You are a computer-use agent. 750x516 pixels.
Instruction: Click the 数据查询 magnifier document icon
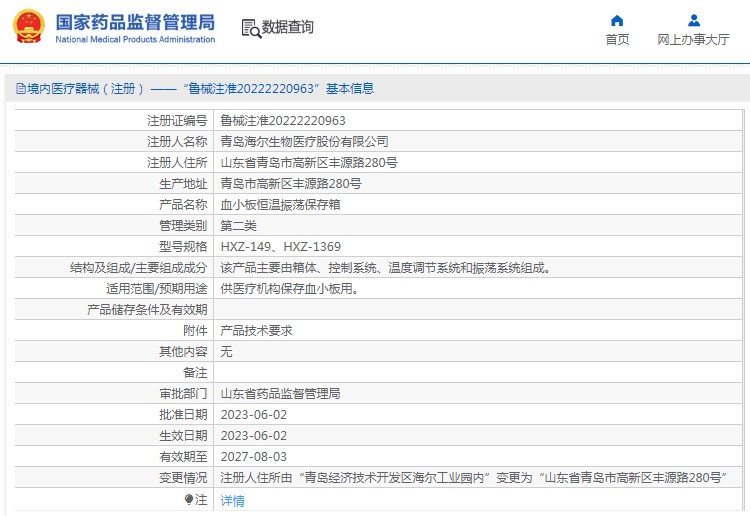pyautogui.click(x=250, y=28)
